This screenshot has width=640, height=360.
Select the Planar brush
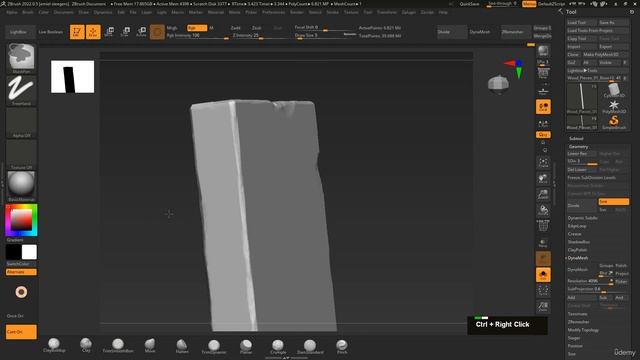(x=246, y=345)
